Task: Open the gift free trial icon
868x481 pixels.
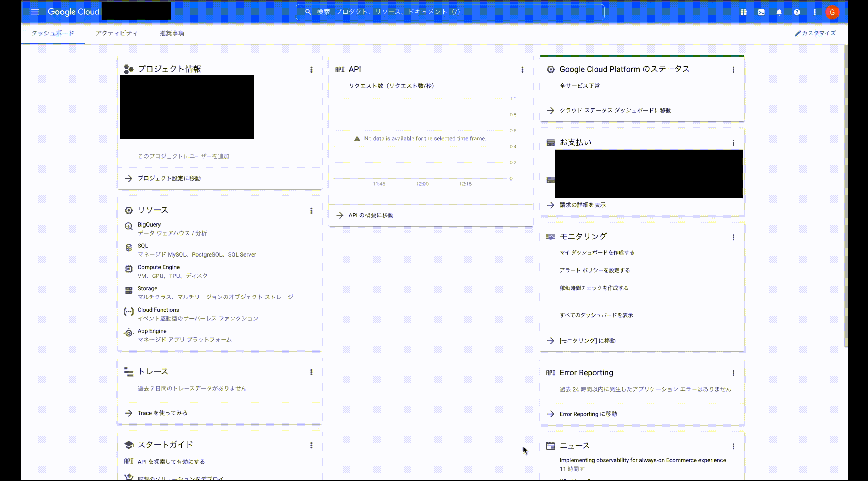Action: click(743, 12)
